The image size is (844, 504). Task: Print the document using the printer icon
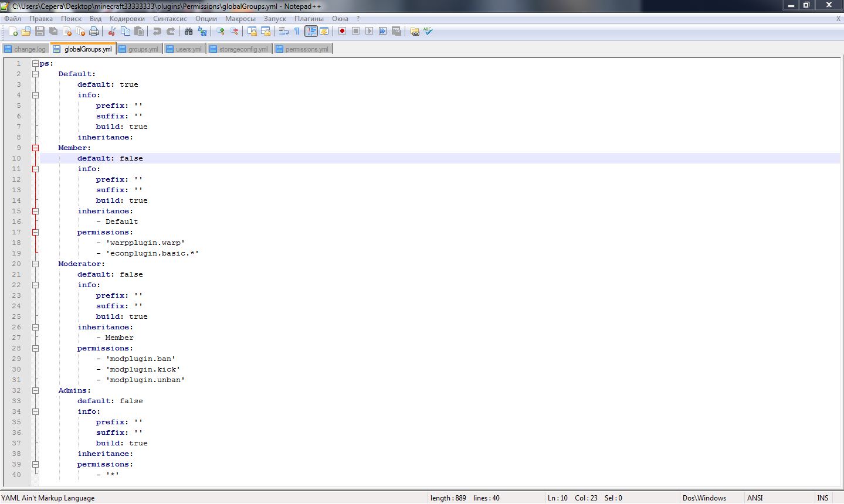pyautogui.click(x=94, y=32)
